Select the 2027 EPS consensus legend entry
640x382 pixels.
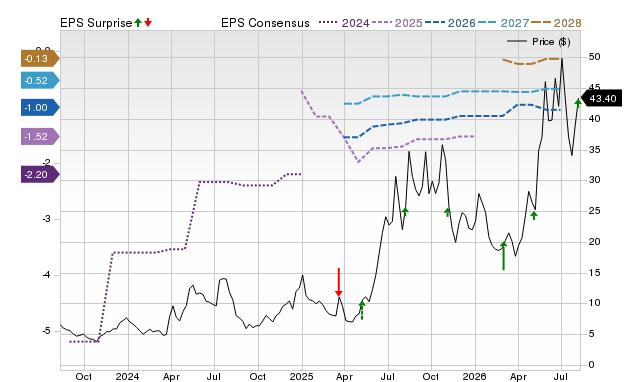[503, 23]
